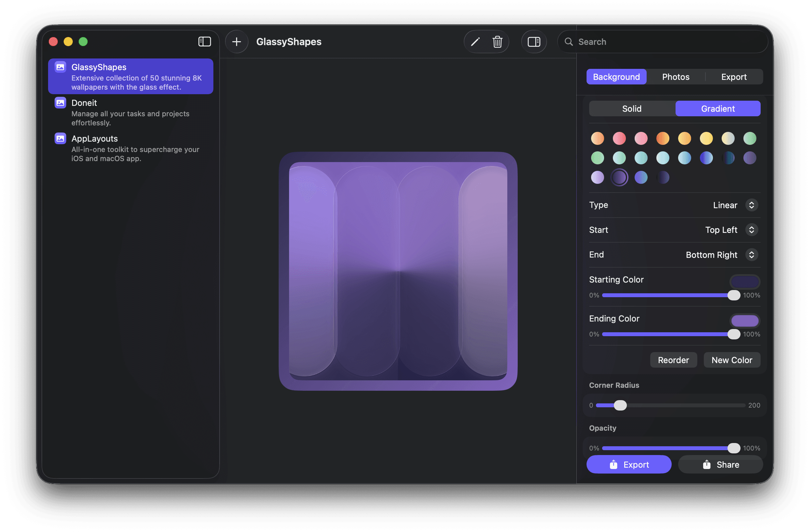Enable the Gradient background mode
810x532 pixels.
tap(717, 108)
